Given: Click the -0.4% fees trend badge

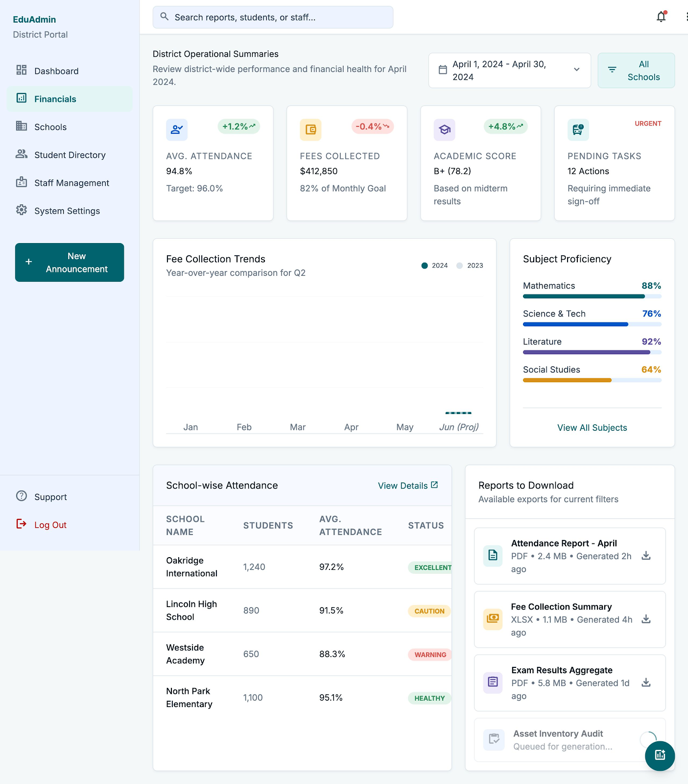Looking at the screenshot, I should [x=373, y=126].
